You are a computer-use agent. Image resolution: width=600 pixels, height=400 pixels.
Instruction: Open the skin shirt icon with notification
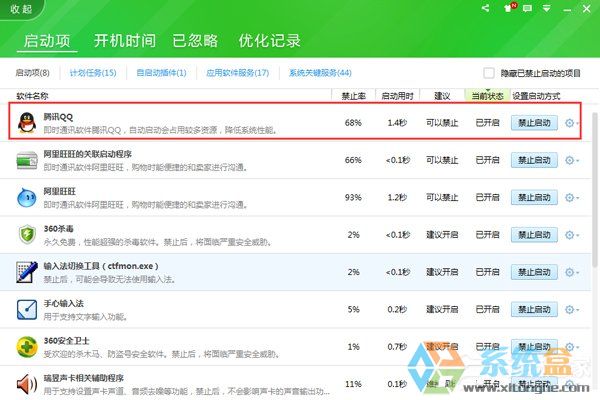pos(509,8)
